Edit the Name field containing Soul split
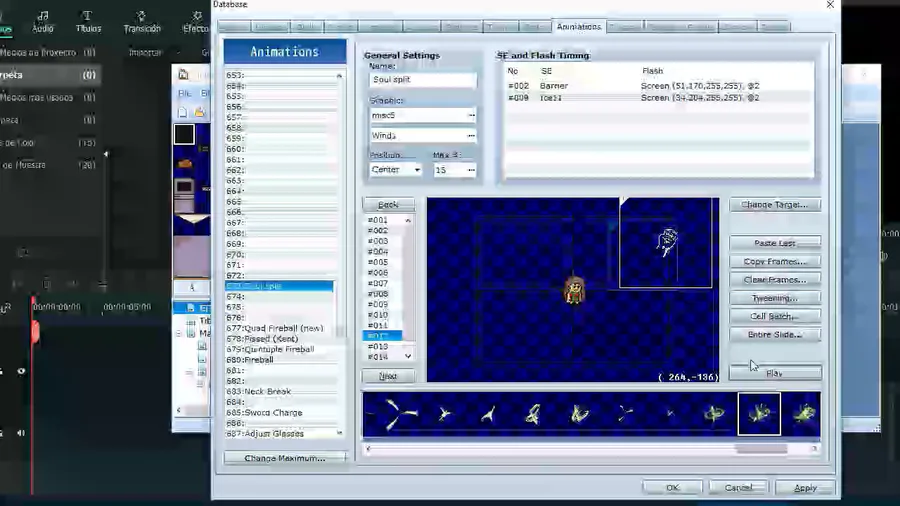 [x=422, y=80]
